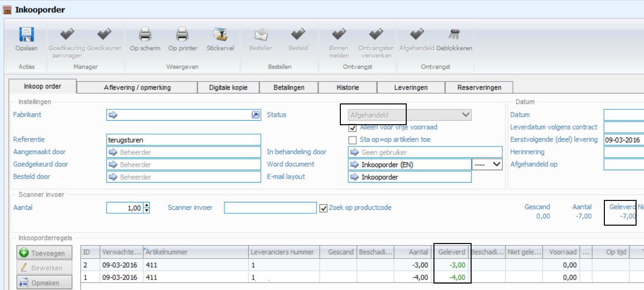Click into the Referentie text field
644x290 pixels.
coord(183,140)
